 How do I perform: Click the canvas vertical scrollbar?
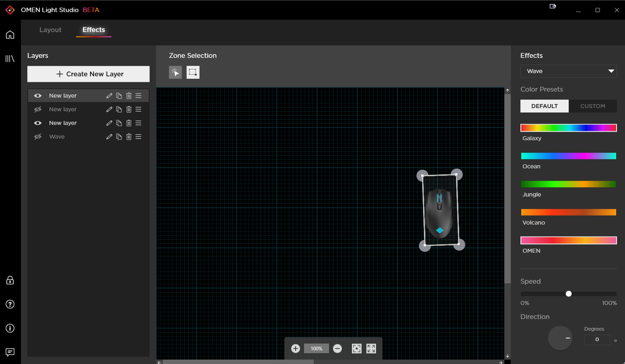point(508,189)
